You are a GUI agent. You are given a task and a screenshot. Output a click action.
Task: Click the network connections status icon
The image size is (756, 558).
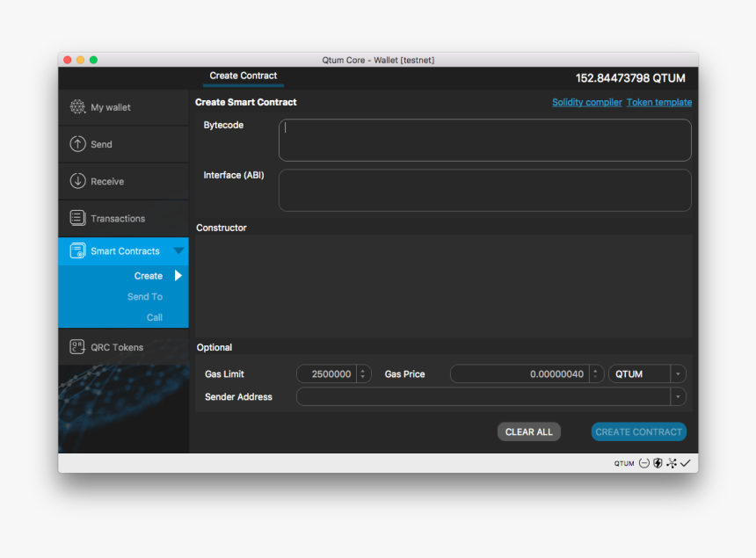point(671,463)
